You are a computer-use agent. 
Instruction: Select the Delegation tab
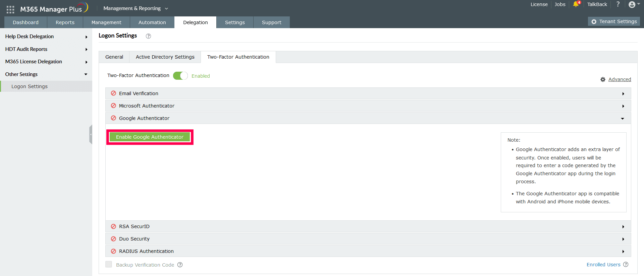point(196,22)
